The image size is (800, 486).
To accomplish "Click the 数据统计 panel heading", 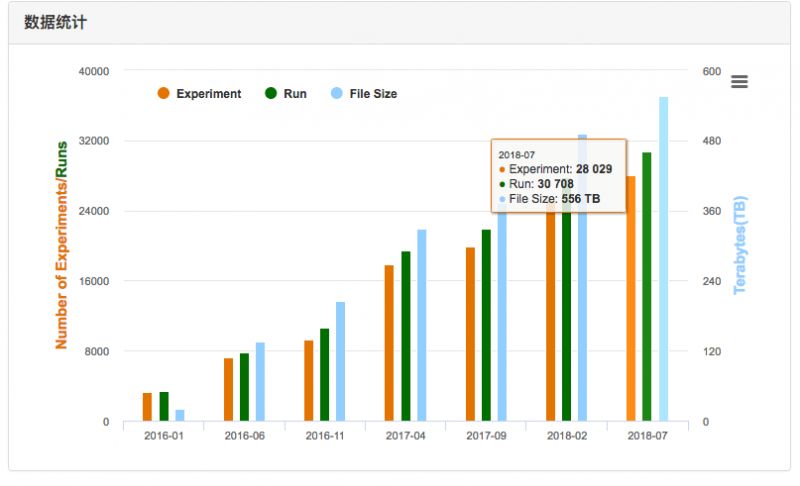I will (x=55, y=22).
